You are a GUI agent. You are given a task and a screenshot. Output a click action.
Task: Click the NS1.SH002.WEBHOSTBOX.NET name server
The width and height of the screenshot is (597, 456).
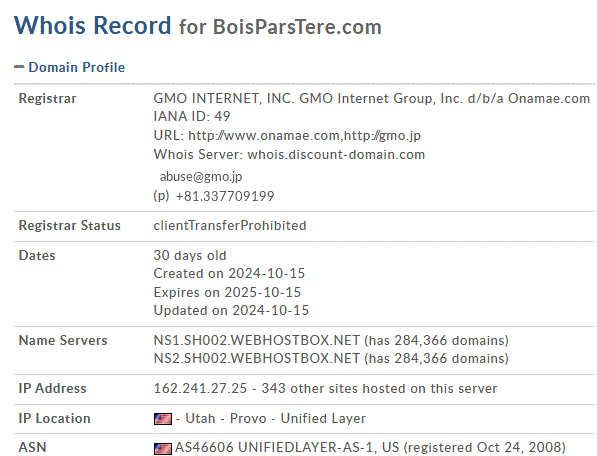[257, 340]
